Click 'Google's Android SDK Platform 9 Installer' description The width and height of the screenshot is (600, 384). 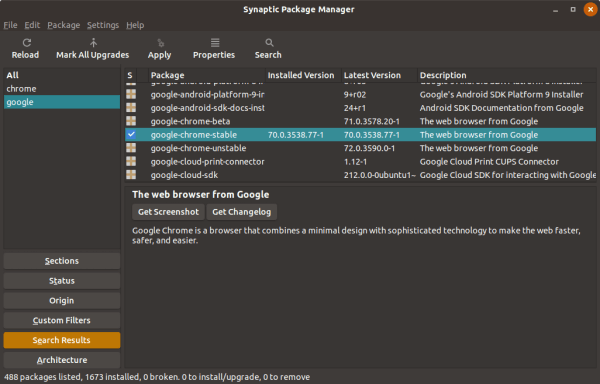pos(501,94)
